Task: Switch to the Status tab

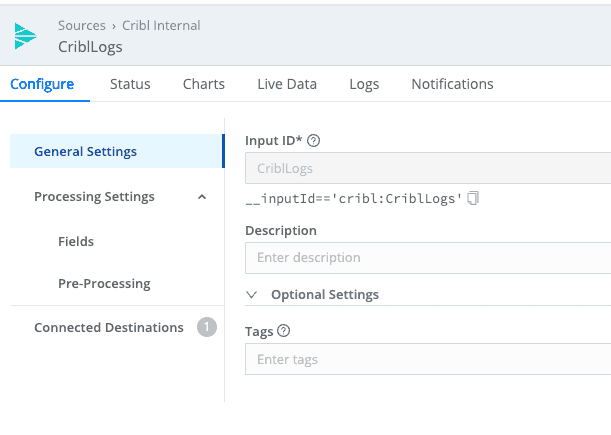Action: [x=130, y=84]
